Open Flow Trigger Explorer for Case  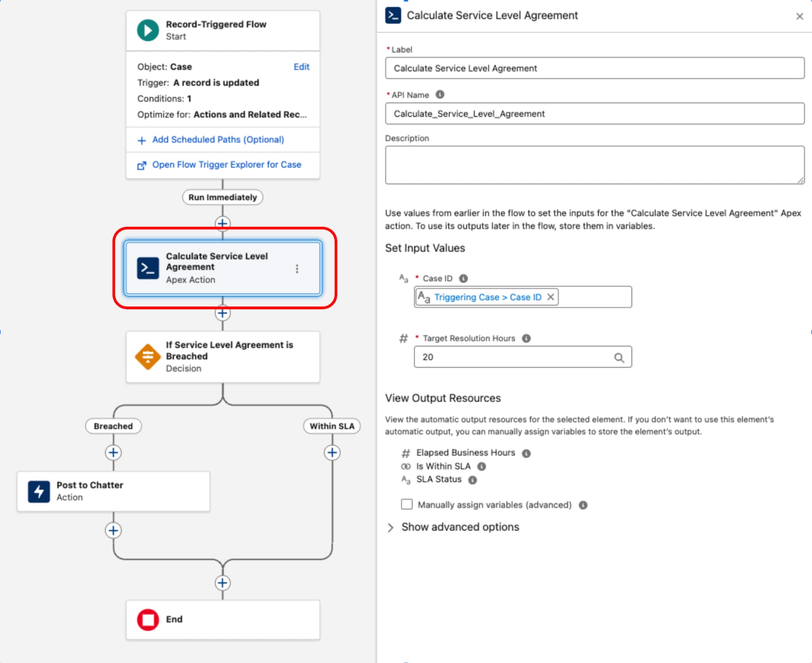[226, 165]
